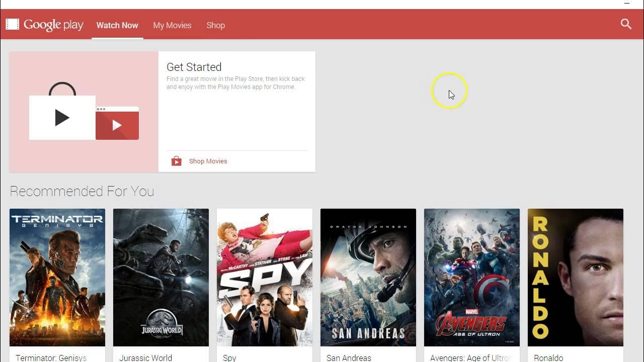
Task: Open the San Andreas poster
Action: (368, 278)
